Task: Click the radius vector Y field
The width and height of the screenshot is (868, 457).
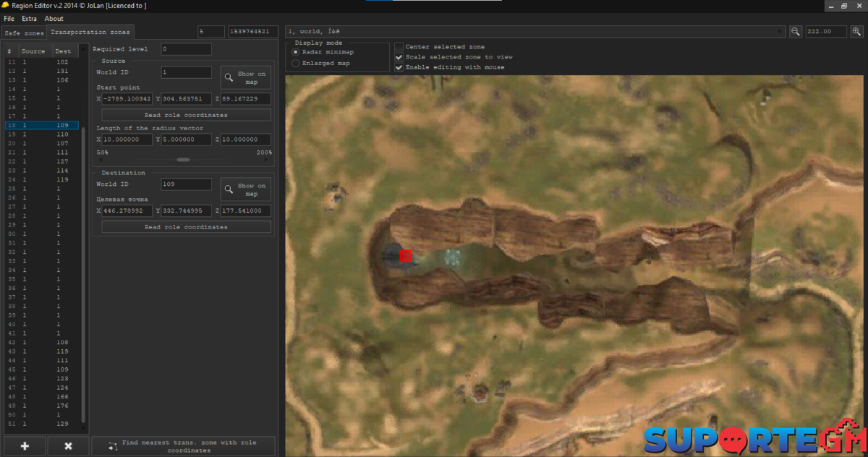Action: click(187, 140)
